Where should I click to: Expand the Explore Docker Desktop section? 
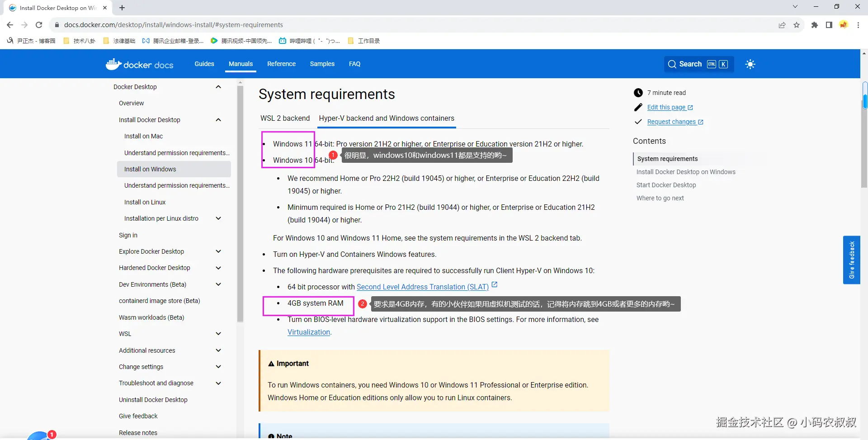218,251
